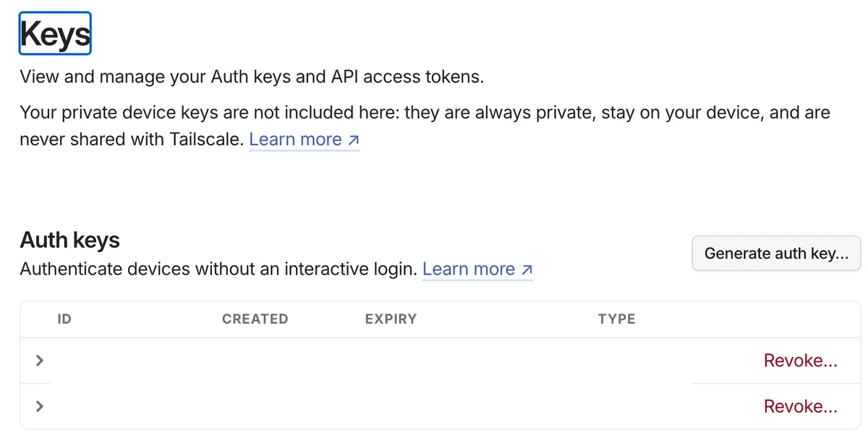Select the CREATED column header
868x446 pixels.
pos(255,319)
